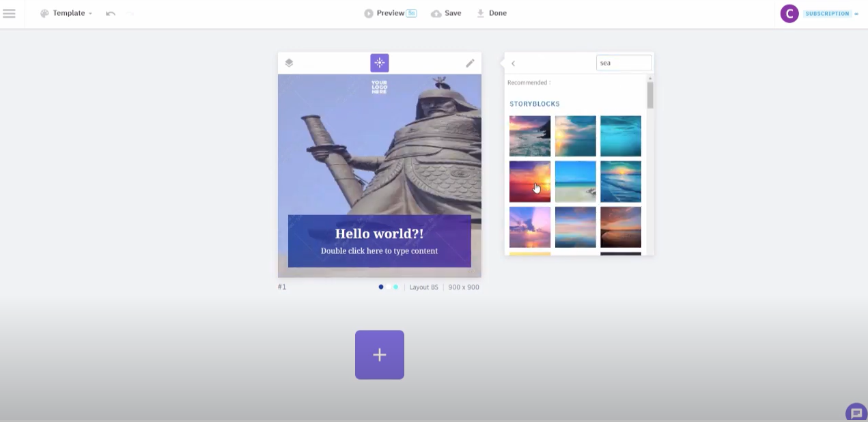868x422 pixels.
Task: Click the Layout BS label
Action: (x=423, y=287)
